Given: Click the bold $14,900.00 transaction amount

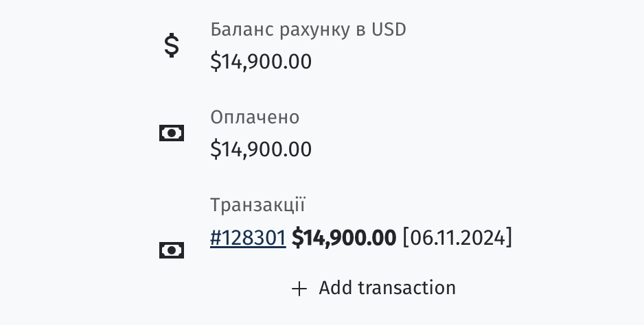Looking at the screenshot, I should [344, 238].
